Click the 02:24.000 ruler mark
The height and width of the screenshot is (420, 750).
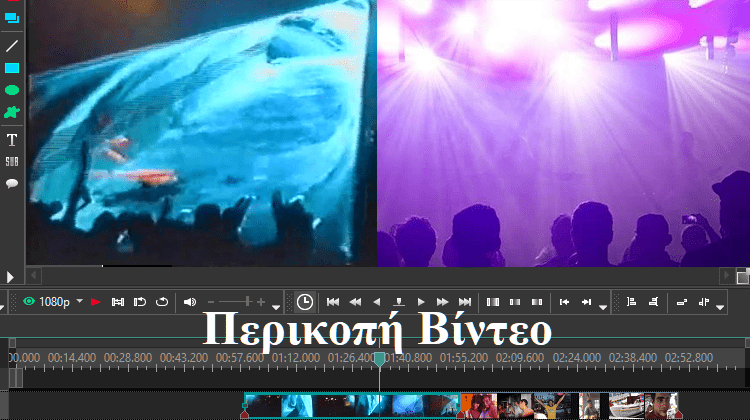tap(576, 358)
